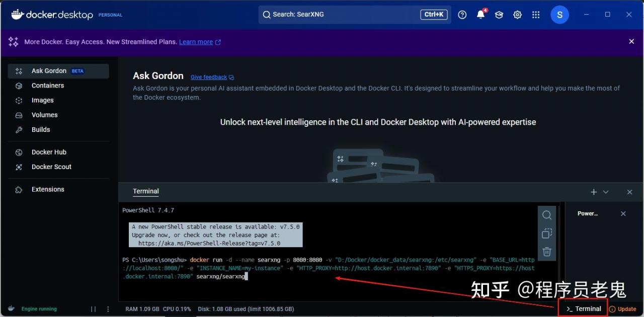
Task: Select the Terminal tab in the panel
Action: point(146,191)
